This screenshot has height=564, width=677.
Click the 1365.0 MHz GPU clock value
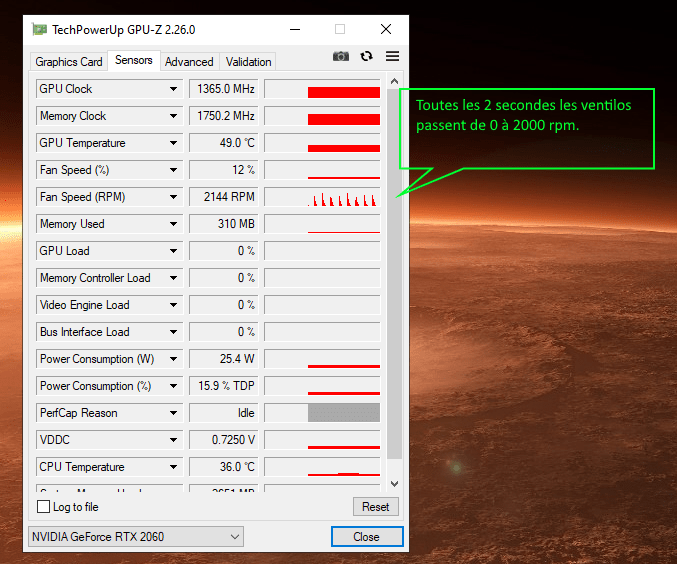(x=224, y=89)
